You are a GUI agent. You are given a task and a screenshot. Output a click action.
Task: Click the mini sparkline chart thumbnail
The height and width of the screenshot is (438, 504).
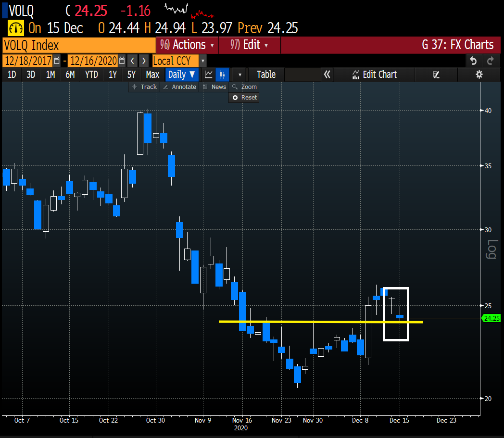[189, 10]
